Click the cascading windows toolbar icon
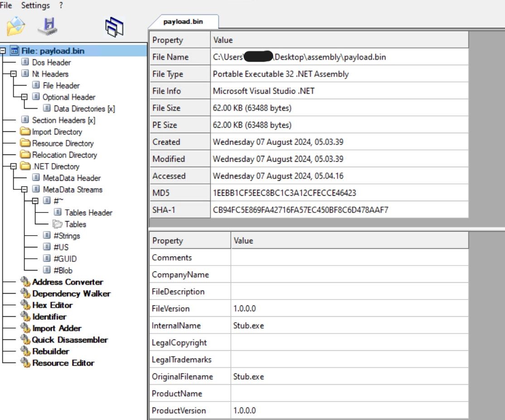505x420 pixels. pyautogui.click(x=114, y=27)
